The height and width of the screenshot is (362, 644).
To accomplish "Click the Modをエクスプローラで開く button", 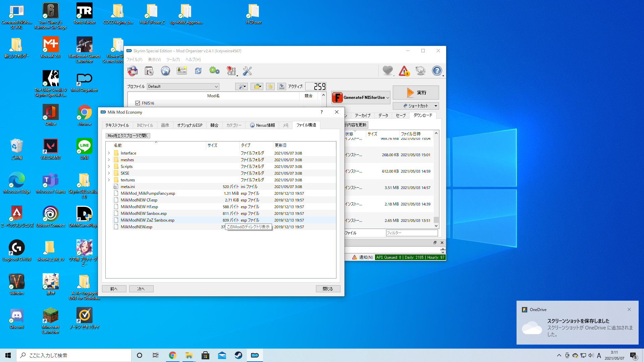I will tap(128, 136).
